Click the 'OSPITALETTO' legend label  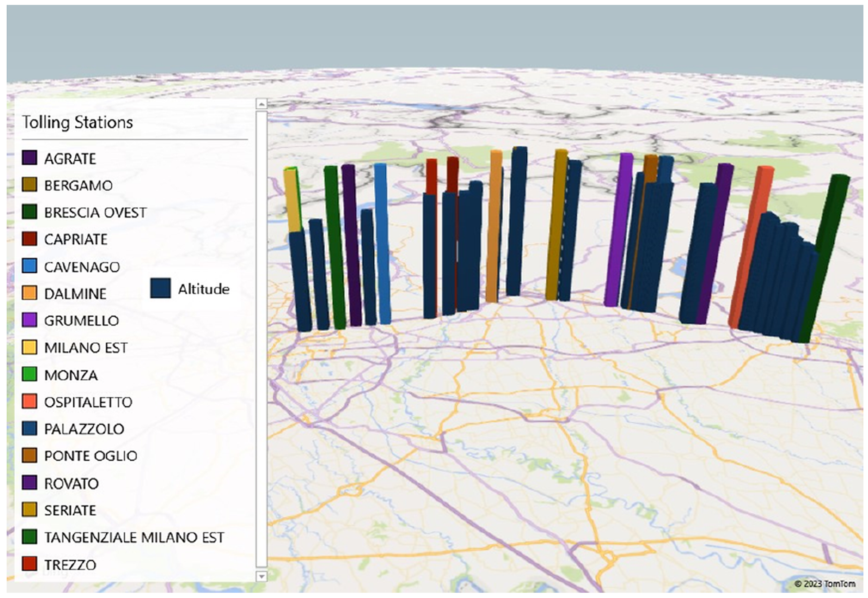[88, 402]
